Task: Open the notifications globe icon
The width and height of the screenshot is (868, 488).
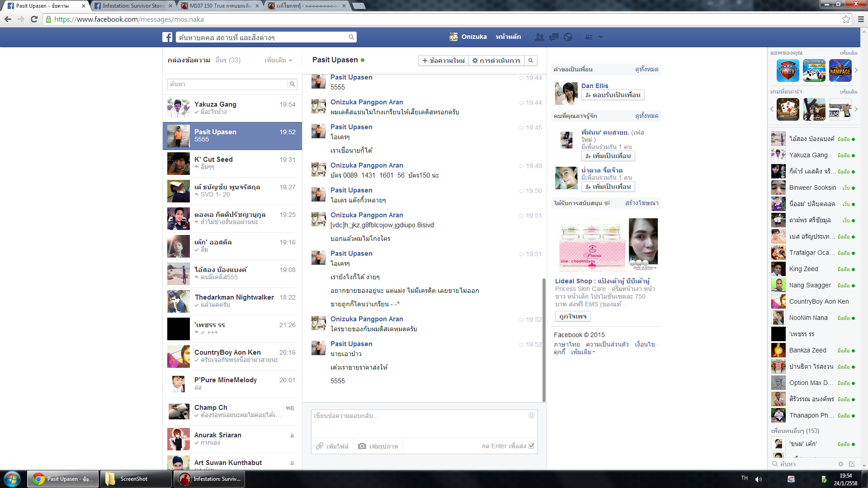Action: [568, 37]
